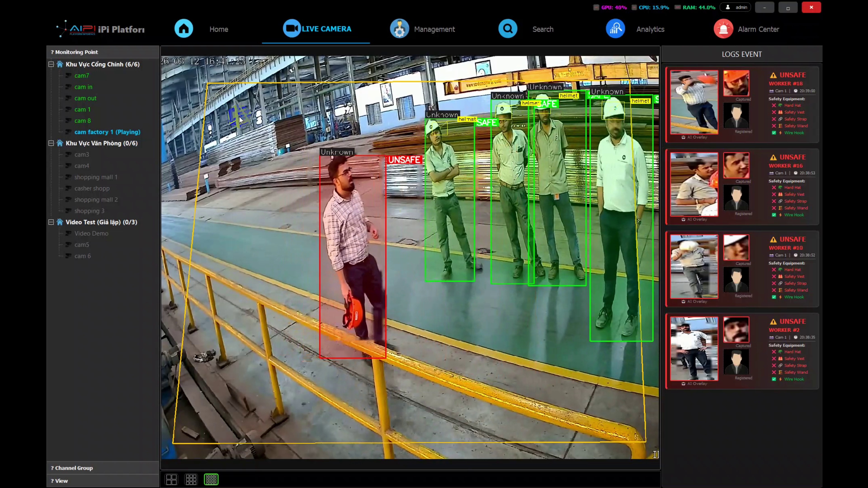
Task: Click the Wire Hook checkbox for Worker #10
Action: coord(774,297)
